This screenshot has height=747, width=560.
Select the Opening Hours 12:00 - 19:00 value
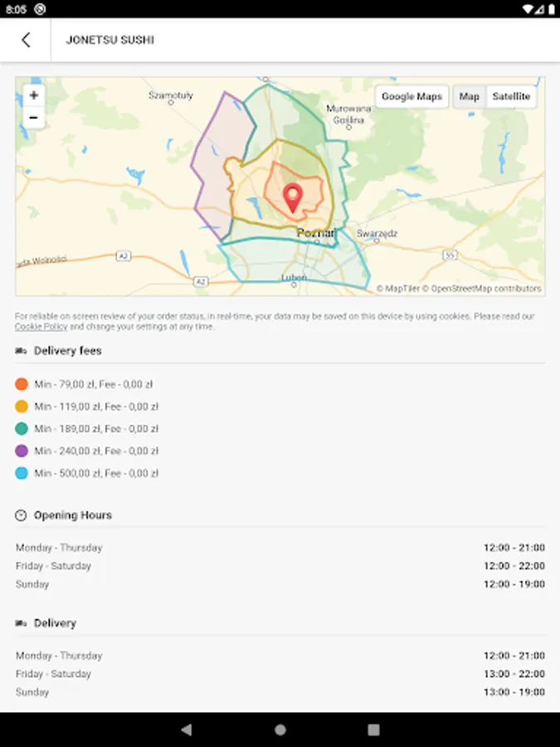pyautogui.click(x=514, y=584)
